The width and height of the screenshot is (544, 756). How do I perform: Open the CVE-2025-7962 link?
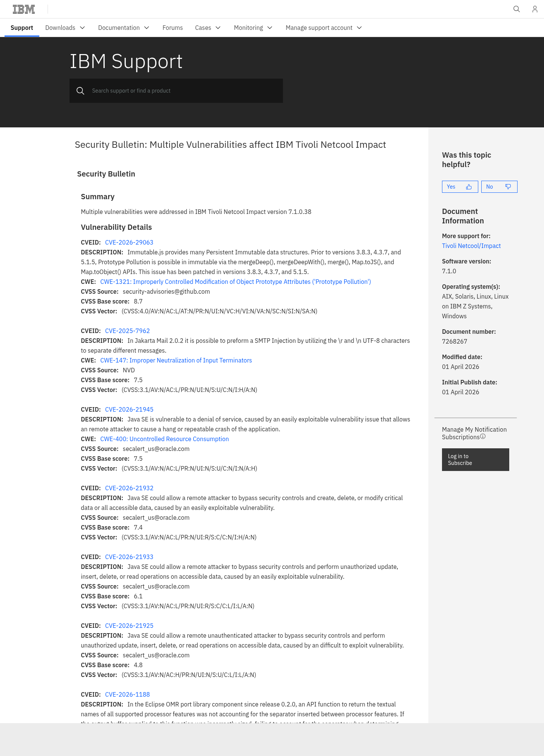[x=127, y=331]
